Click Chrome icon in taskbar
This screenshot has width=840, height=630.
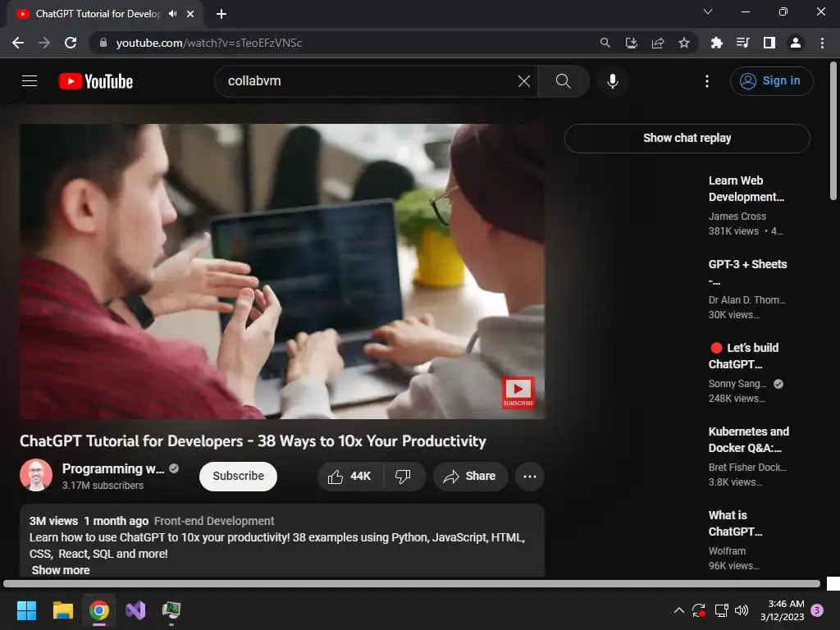pyautogui.click(x=99, y=610)
